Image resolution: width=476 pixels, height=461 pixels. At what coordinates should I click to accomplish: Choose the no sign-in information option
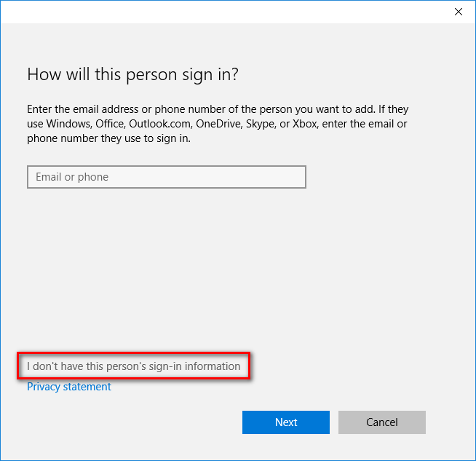click(134, 366)
